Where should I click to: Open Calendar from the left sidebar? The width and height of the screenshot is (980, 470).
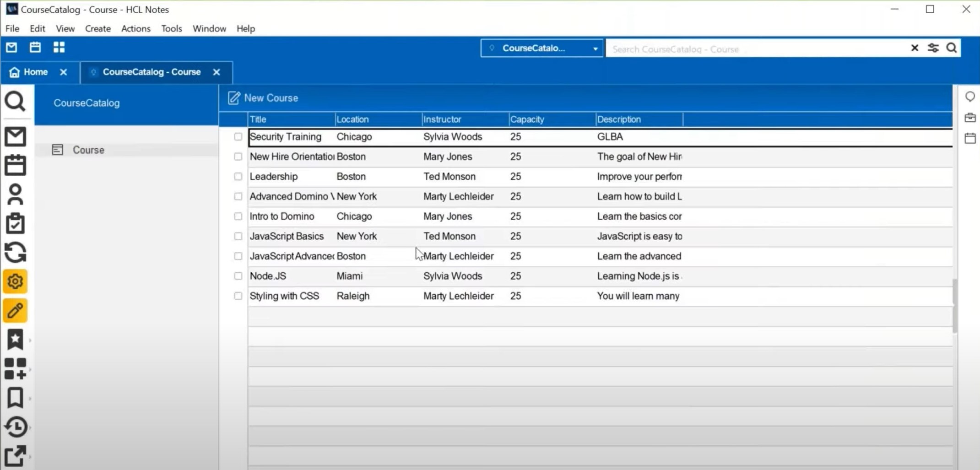(15, 165)
